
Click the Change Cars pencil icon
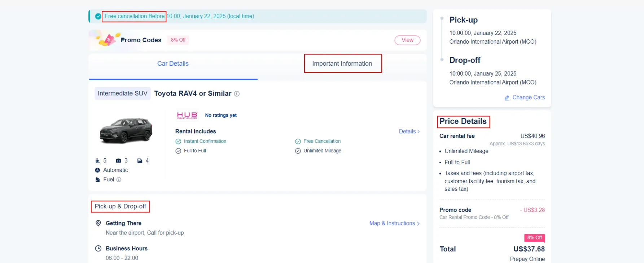click(507, 98)
